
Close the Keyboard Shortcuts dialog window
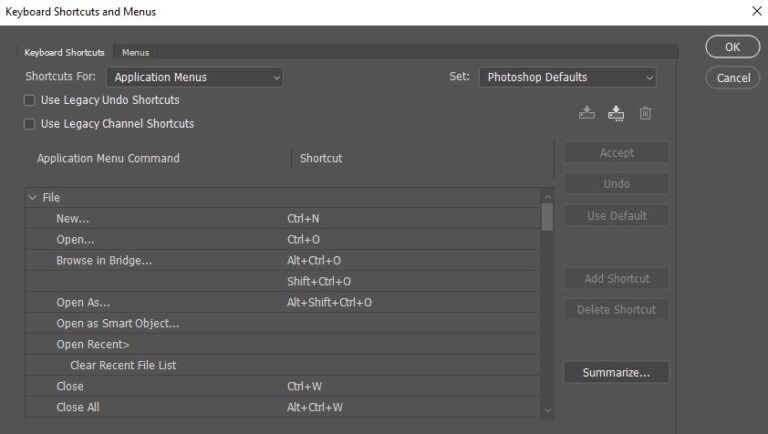pyautogui.click(x=756, y=11)
